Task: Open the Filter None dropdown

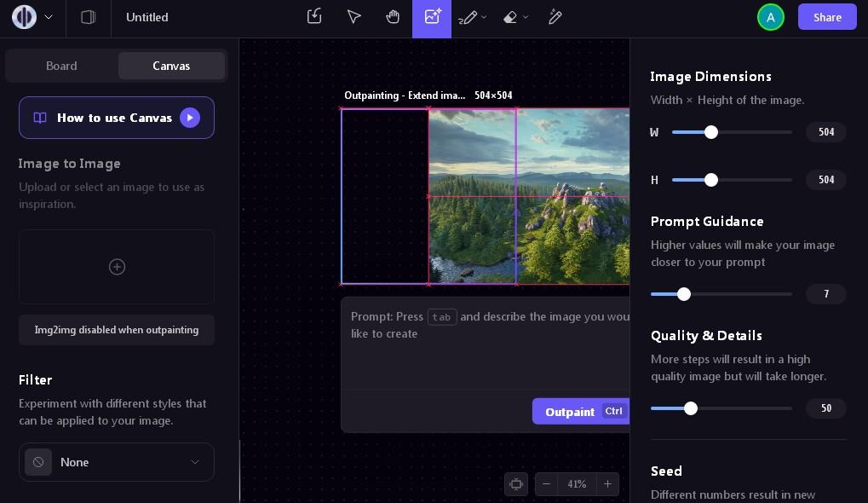Action: point(117,462)
